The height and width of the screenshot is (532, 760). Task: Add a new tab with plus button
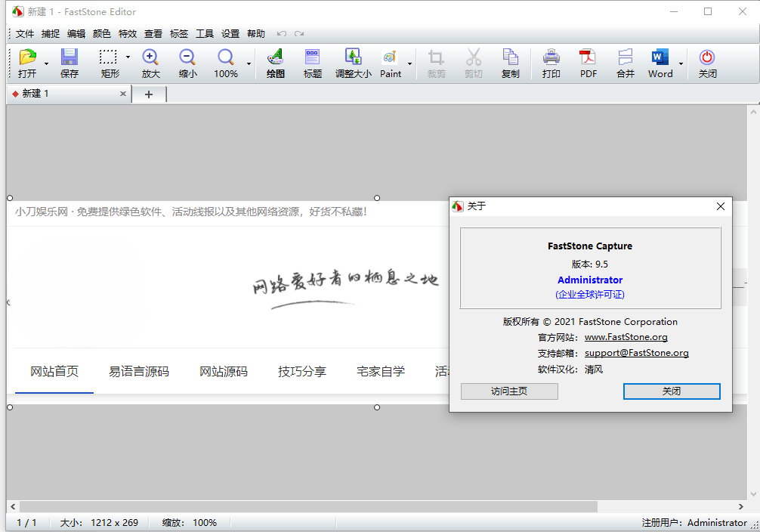tap(149, 94)
